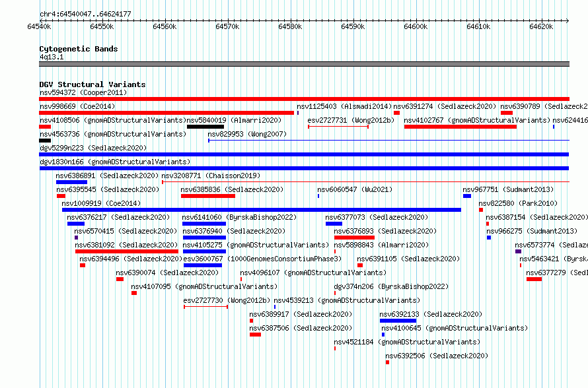Click nsv6386891 (Sedlazeck2020) label

107,176
